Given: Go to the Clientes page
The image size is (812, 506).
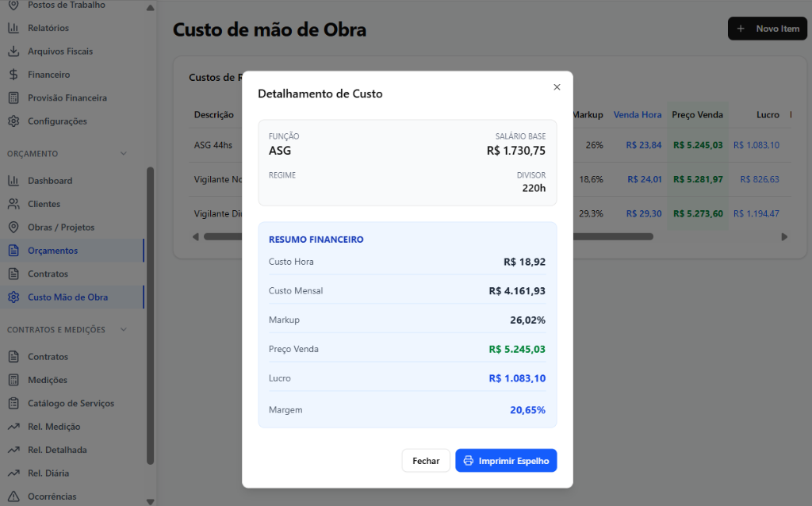Looking at the screenshot, I should tap(44, 204).
